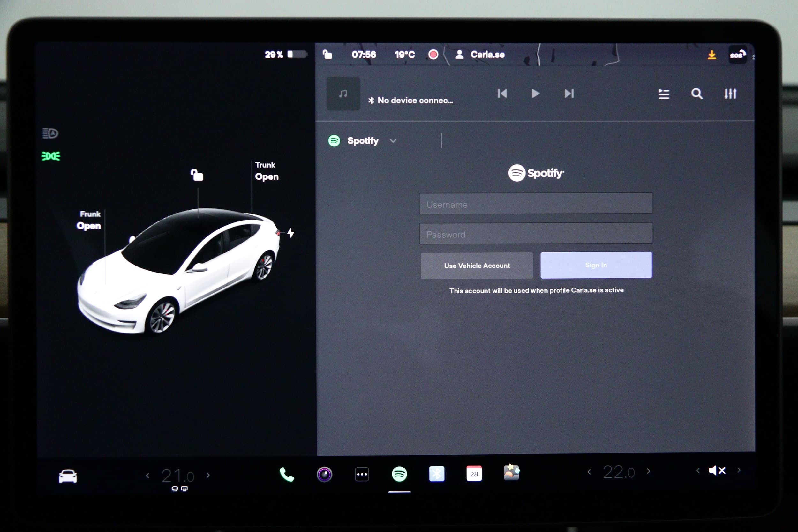Open the Bluetooth app in the dock
The image size is (798, 532).
pyautogui.click(x=437, y=474)
